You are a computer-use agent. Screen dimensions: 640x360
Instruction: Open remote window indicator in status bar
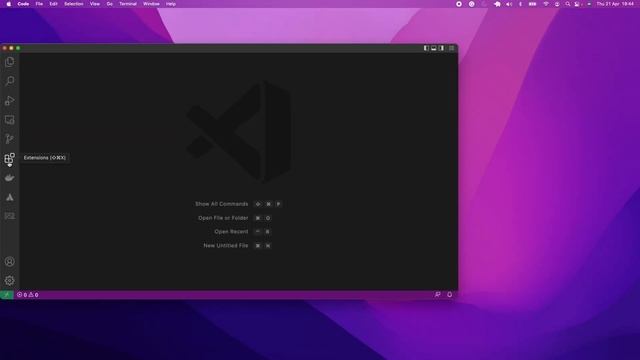pos(7,295)
